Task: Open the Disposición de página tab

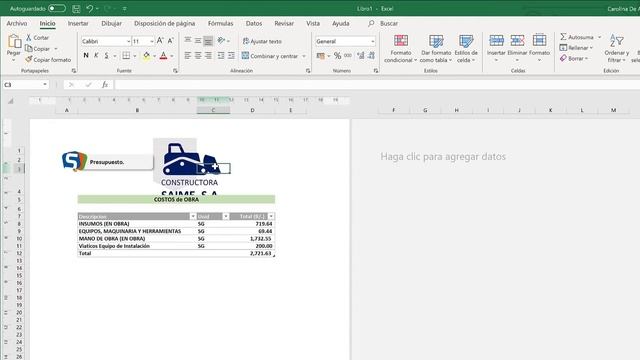Action: coord(164,23)
